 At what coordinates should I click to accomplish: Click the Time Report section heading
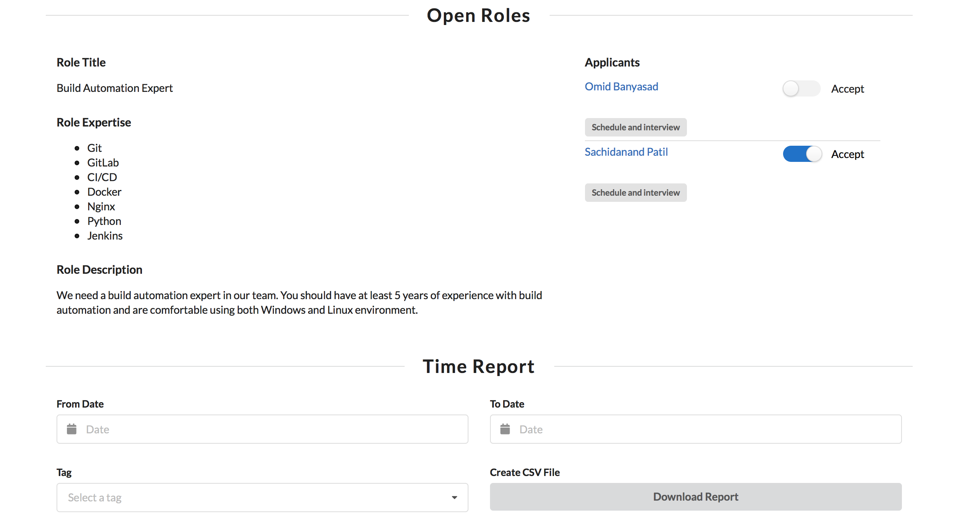tap(478, 366)
